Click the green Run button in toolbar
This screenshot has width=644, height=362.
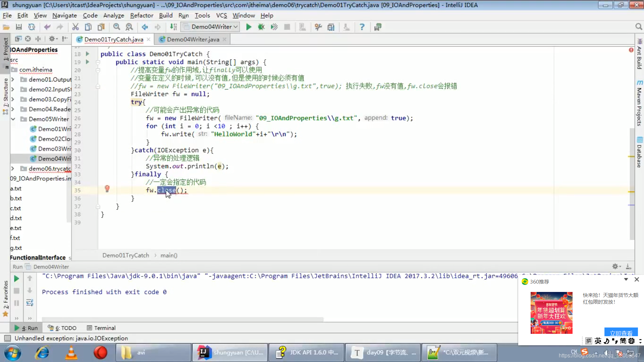click(249, 27)
